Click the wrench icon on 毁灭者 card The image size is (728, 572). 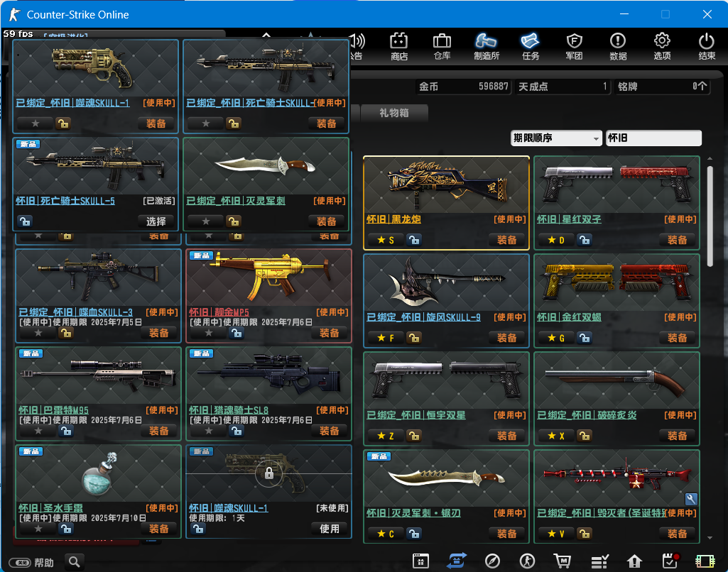[691, 499]
